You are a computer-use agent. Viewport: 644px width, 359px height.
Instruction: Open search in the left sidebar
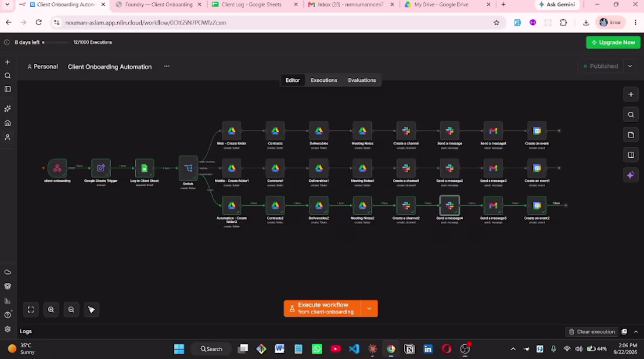tap(8, 76)
